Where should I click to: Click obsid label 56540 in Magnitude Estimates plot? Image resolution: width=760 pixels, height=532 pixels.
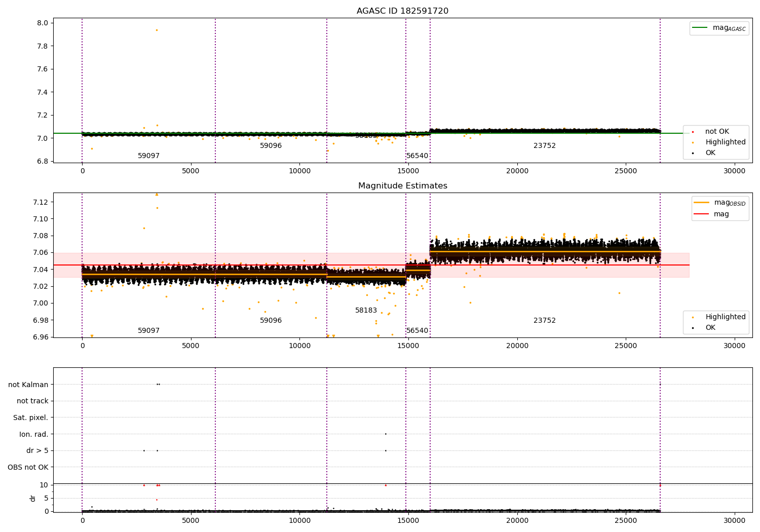(x=417, y=331)
